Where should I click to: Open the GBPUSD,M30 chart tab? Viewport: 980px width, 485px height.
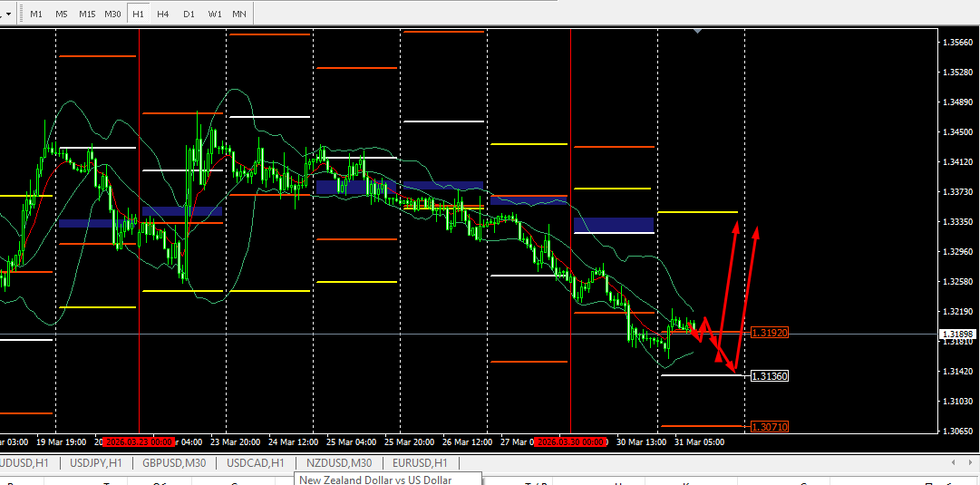(173, 463)
